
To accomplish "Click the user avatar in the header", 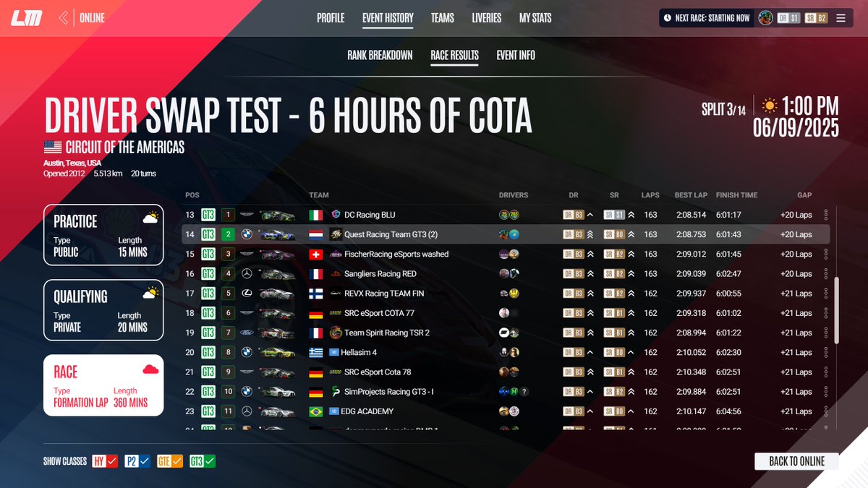I will (x=765, y=18).
